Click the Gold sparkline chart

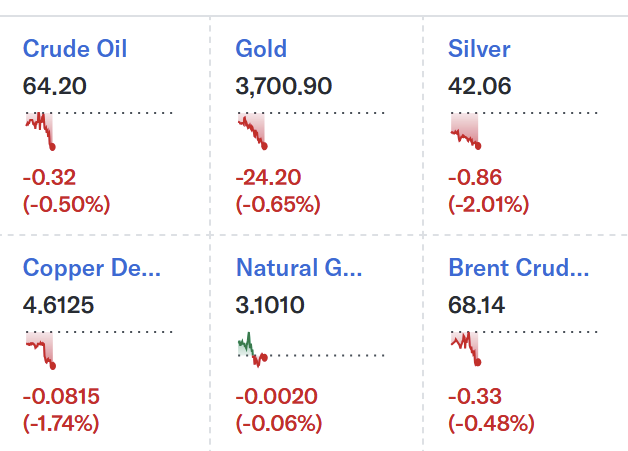click(x=311, y=131)
